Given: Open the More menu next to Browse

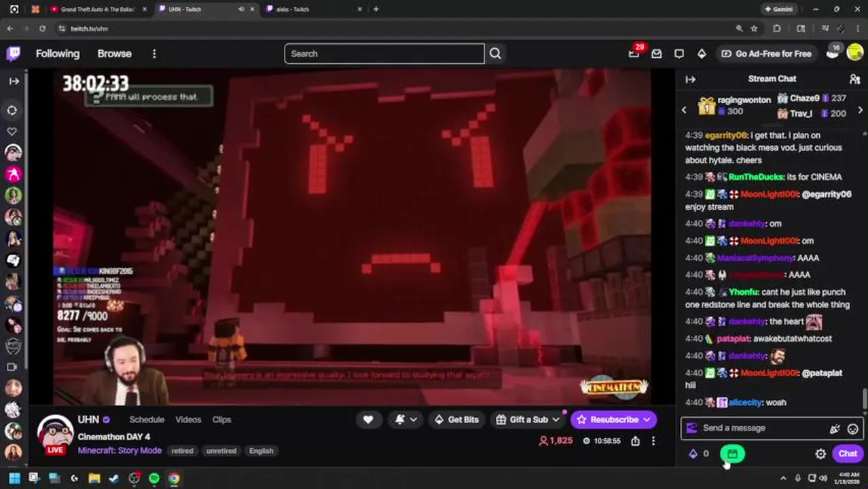Looking at the screenshot, I should (x=154, y=54).
